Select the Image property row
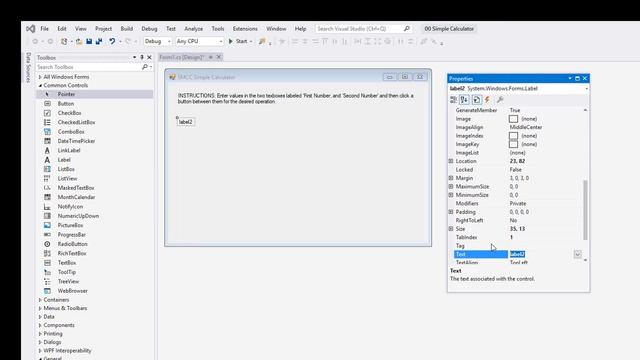Image resolution: width=640 pixels, height=360 pixels. [x=518, y=119]
